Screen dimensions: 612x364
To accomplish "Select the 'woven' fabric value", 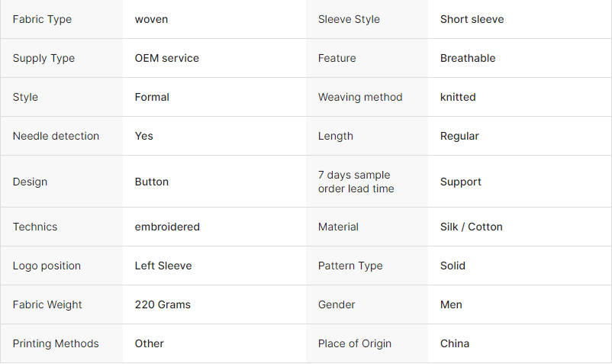I will tap(151, 19).
